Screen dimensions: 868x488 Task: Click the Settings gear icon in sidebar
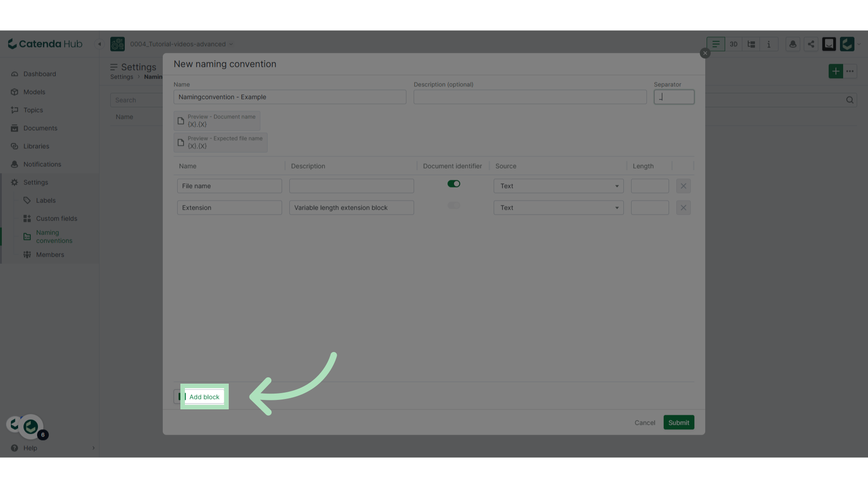pyautogui.click(x=14, y=182)
